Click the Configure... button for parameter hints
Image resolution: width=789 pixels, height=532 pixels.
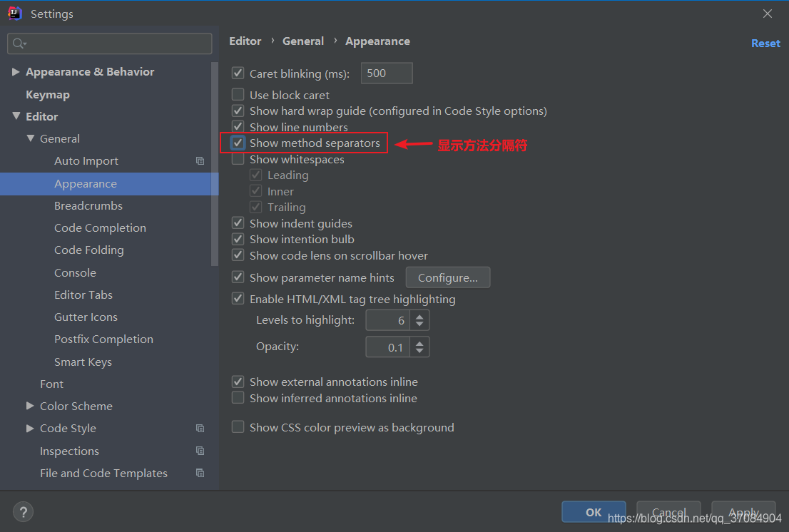[x=448, y=277]
